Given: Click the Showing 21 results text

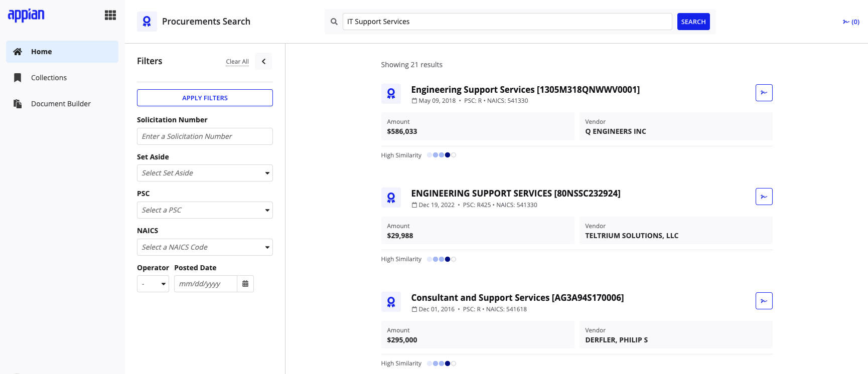Looking at the screenshot, I should [411, 65].
